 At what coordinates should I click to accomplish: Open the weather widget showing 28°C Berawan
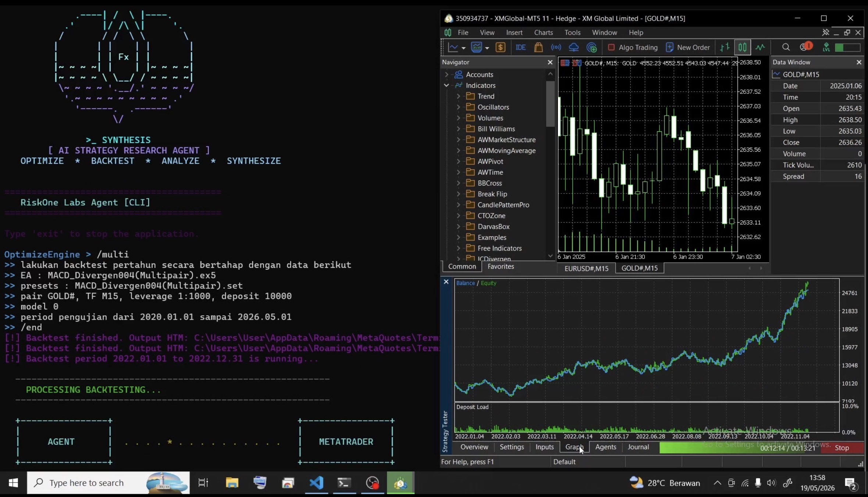coord(665,483)
